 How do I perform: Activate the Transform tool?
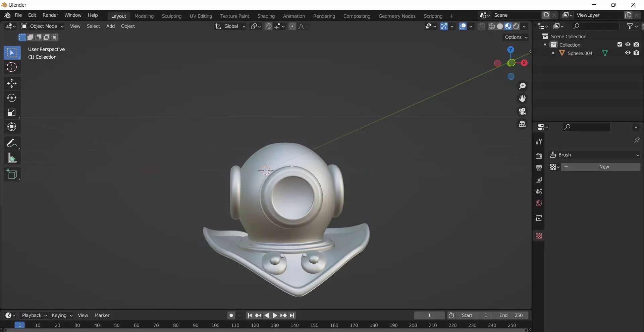click(x=12, y=127)
